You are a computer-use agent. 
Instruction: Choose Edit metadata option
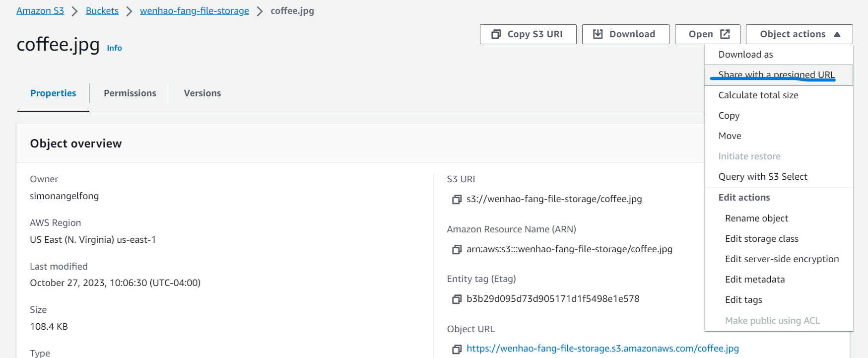click(779, 280)
